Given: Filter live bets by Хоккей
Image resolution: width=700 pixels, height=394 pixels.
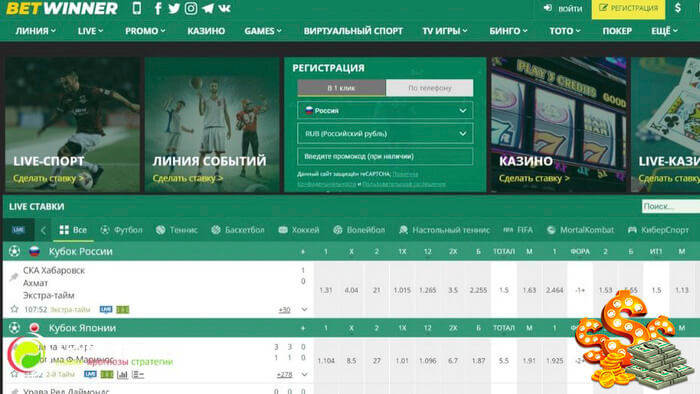Looking at the screenshot, I should pyautogui.click(x=299, y=230).
